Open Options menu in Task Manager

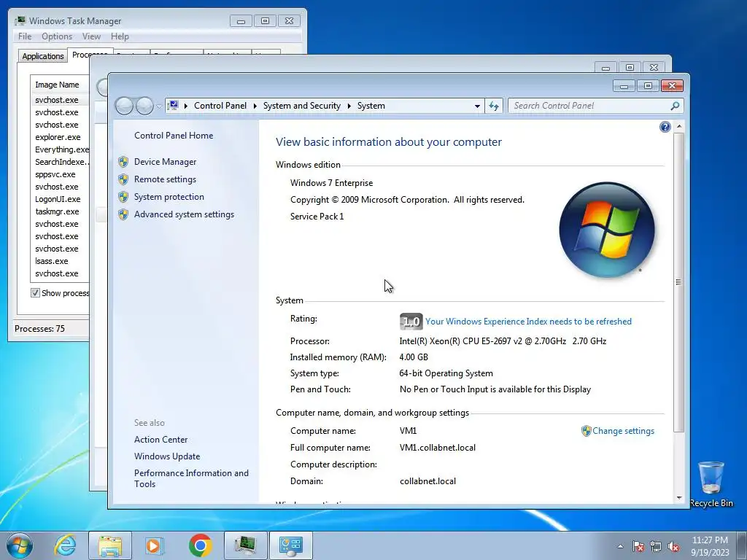coord(57,36)
